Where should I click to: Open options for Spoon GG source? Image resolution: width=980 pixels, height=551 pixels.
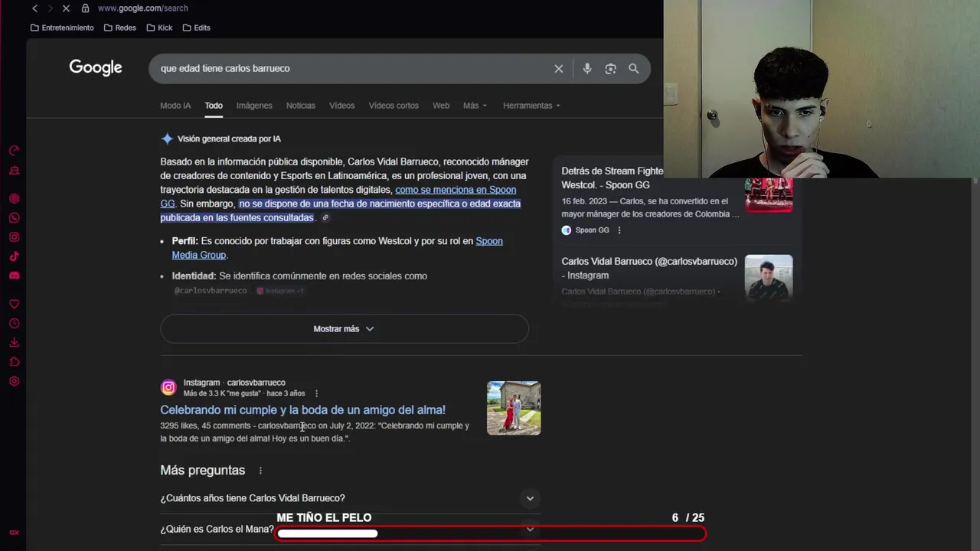pyautogui.click(x=619, y=230)
